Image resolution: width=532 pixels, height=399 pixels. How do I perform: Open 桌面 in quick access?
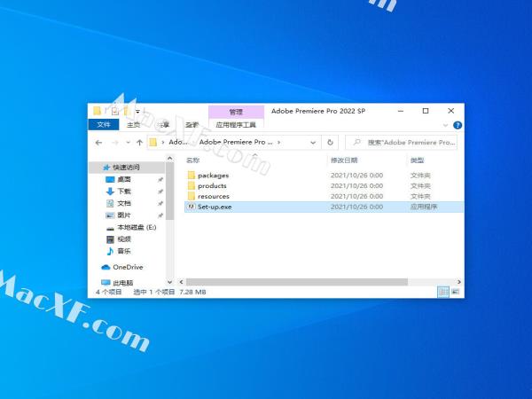coord(124,179)
